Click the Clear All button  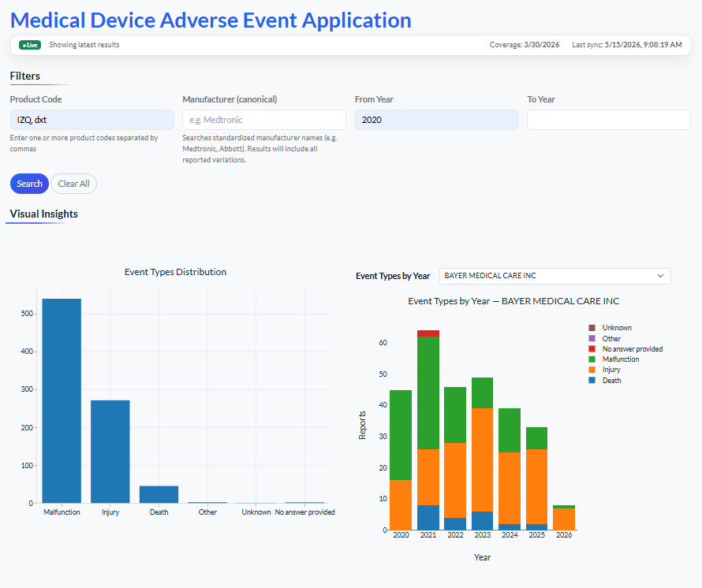pos(73,184)
